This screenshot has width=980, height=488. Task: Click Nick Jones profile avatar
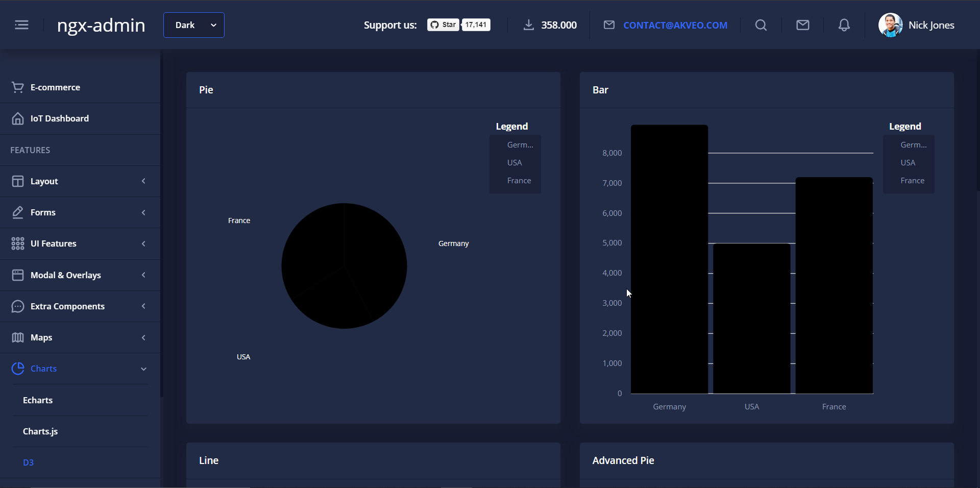[x=890, y=25]
